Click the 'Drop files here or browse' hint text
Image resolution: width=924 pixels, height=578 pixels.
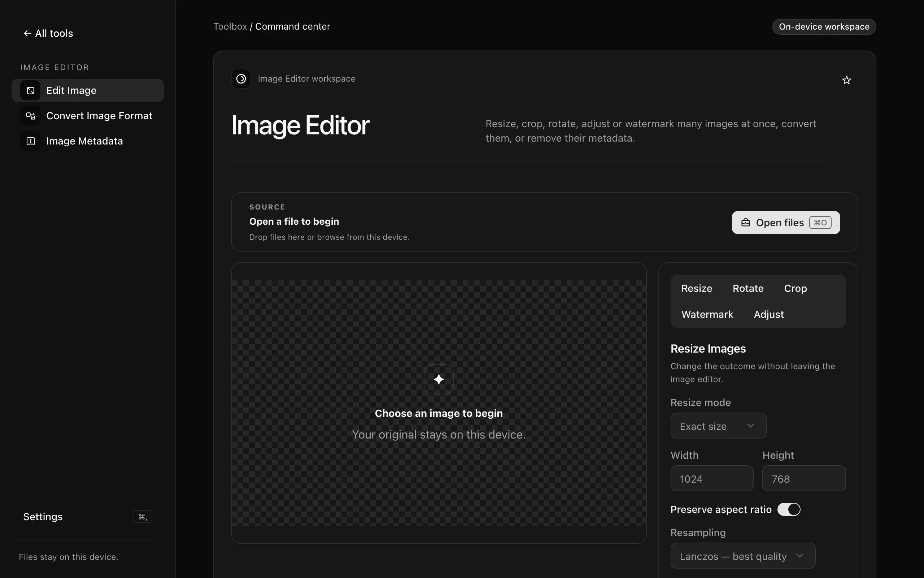pos(329,237)
